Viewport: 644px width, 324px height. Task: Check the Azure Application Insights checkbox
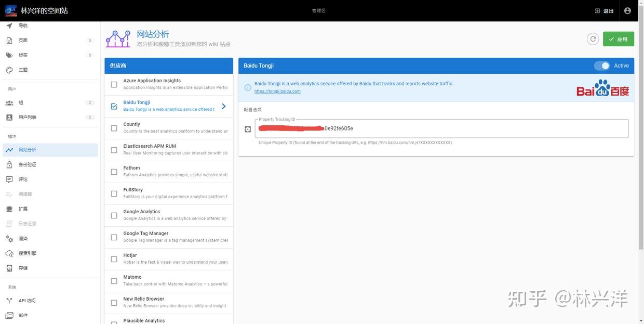[114, 84]
